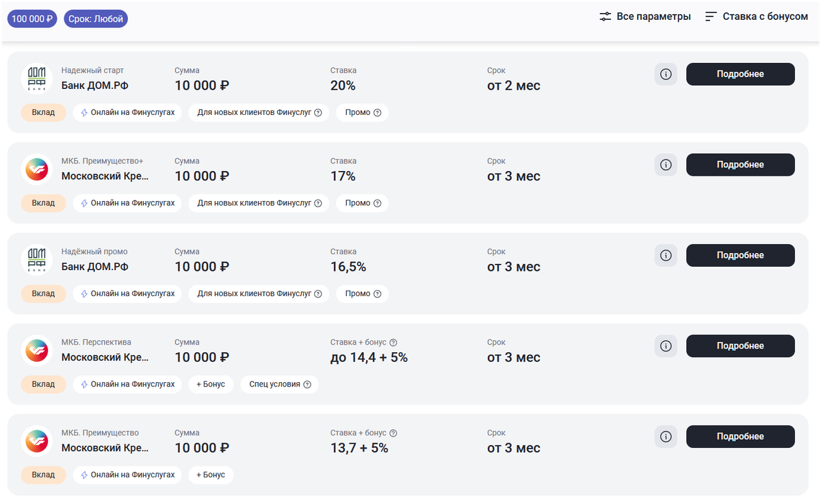Screen dimensions: 821x504
Task: Click question mark in Спец условия tag
Action: point(307,384)
